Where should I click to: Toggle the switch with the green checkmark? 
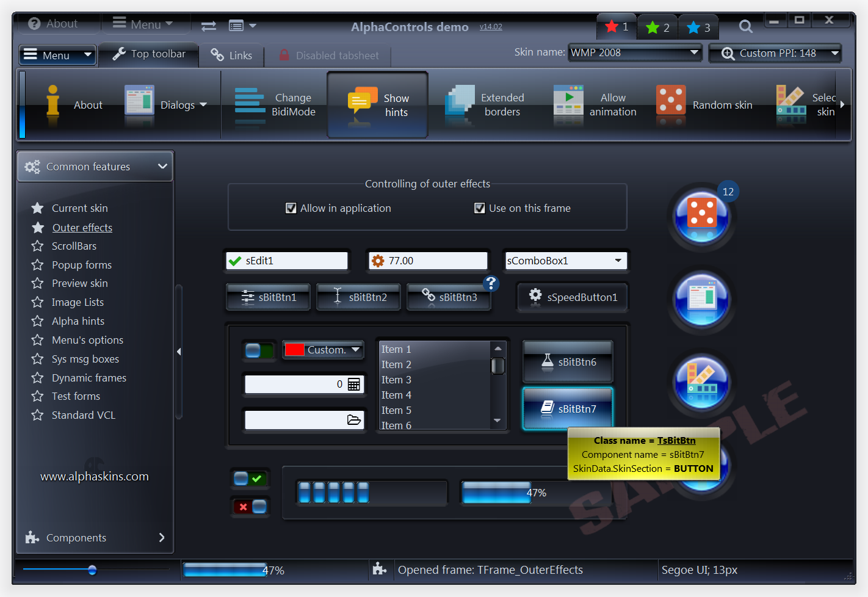[x=249, y=479]
